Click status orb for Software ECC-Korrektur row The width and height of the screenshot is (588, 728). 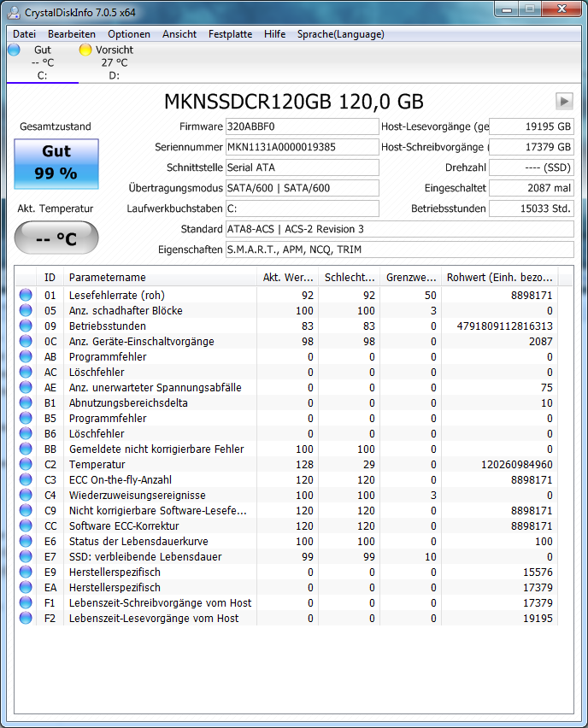tap(26, 525)
